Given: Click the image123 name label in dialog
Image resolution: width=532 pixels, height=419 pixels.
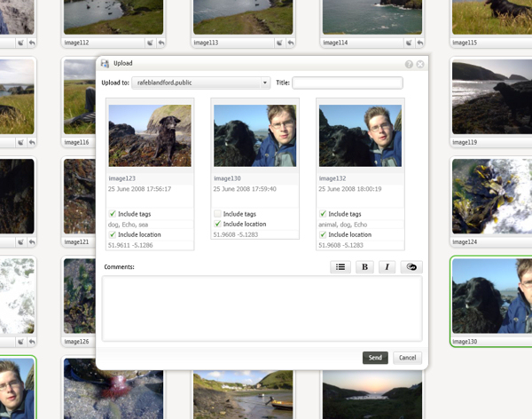Looking at the screenshot, I should [x=121, y=178].
